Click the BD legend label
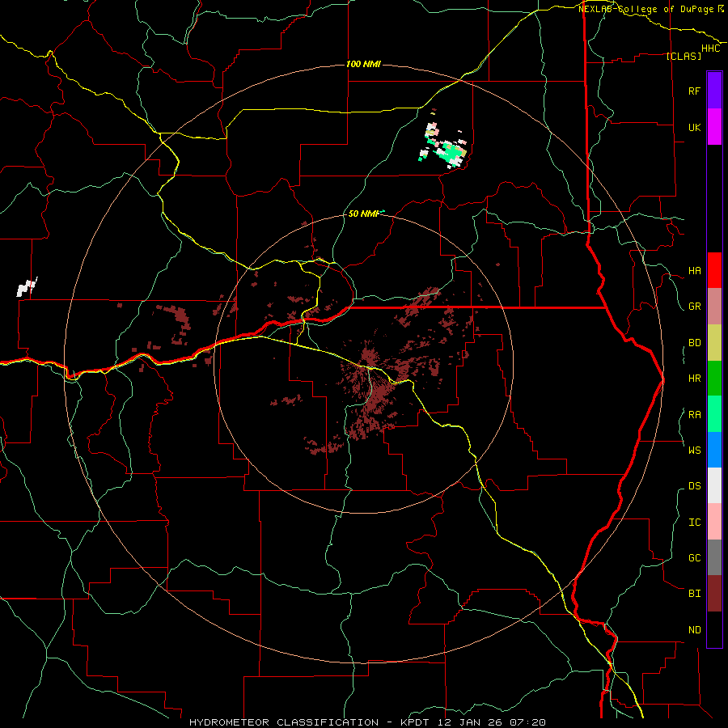The image size is (728, 728). click(x=694, y=343)
